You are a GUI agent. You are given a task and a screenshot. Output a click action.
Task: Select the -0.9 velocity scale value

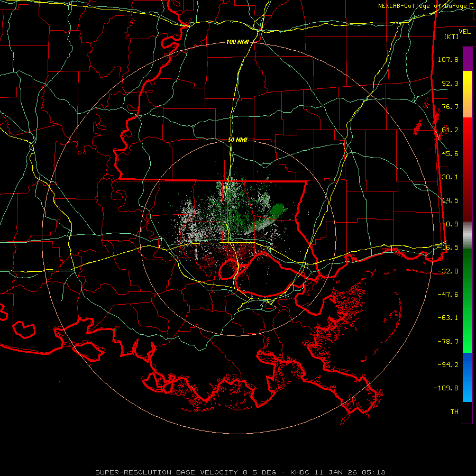click(x=450, y=224)
